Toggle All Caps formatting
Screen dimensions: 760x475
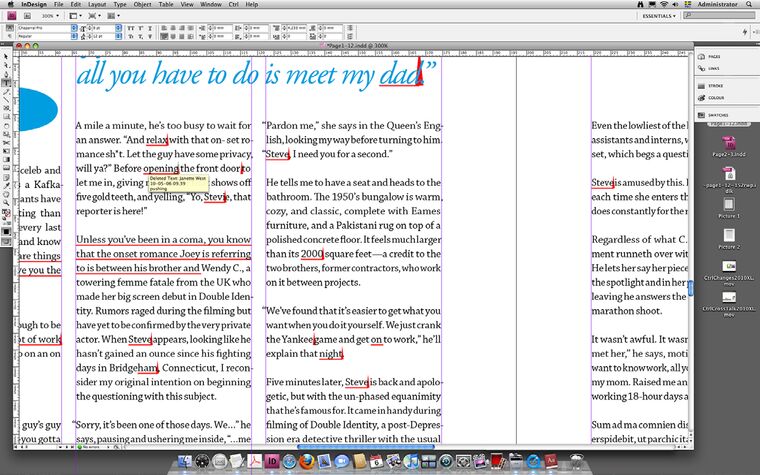coord(131,29)
